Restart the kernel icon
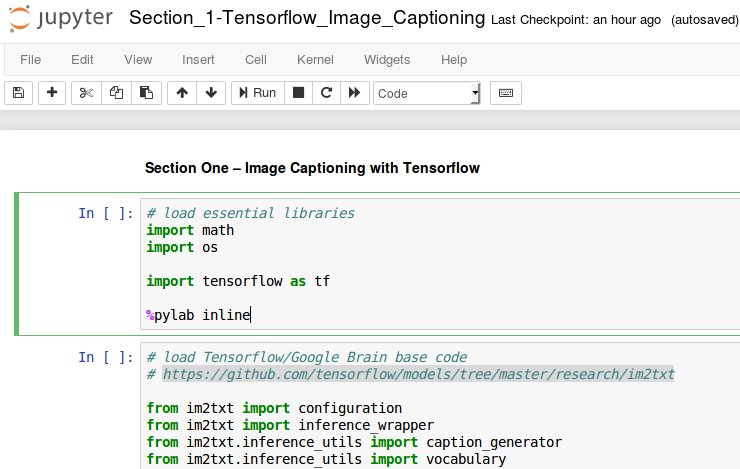740x469 pixels. [325, 93]
